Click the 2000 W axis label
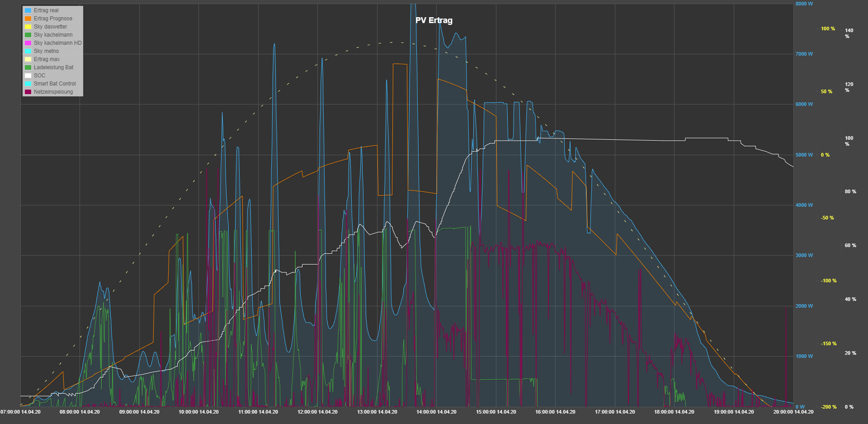The width and height of the screenshot is (868, 424). [x=804, y=306]
